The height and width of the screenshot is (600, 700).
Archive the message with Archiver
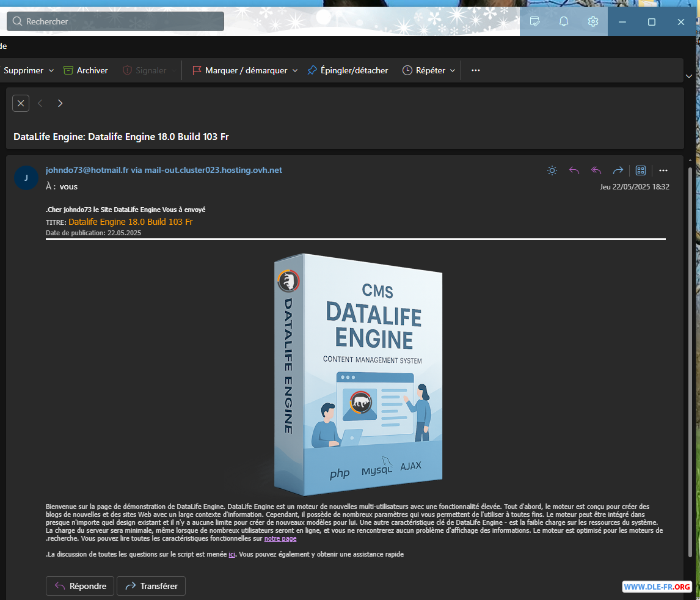coord(86,70)
